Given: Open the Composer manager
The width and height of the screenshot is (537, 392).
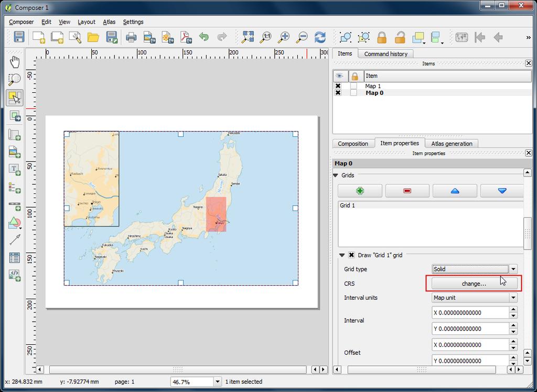Looking at the screenshot, I should [75, 37].
